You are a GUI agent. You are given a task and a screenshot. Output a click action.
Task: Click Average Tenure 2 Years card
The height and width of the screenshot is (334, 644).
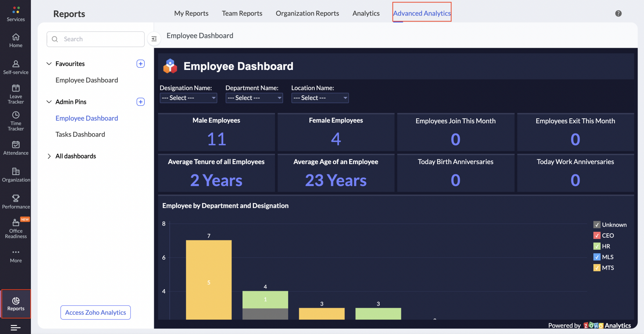click(216, 173)
